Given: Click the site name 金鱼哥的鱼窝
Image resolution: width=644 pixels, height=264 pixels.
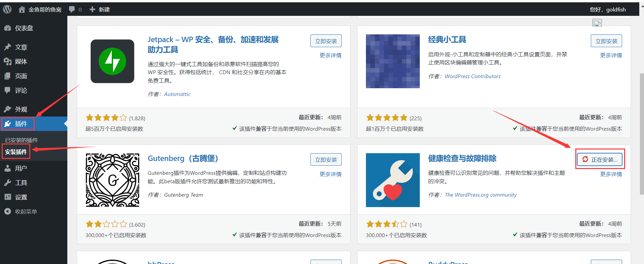Looking at the screenshot, I should (x=45, y=9).
